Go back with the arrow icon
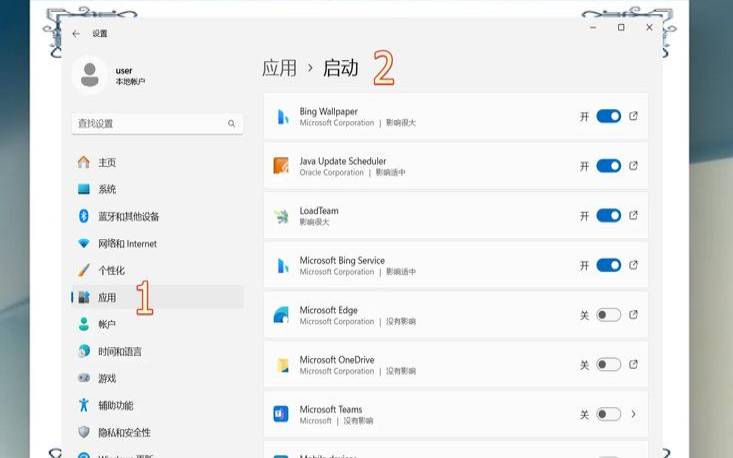 pos(76,34)
